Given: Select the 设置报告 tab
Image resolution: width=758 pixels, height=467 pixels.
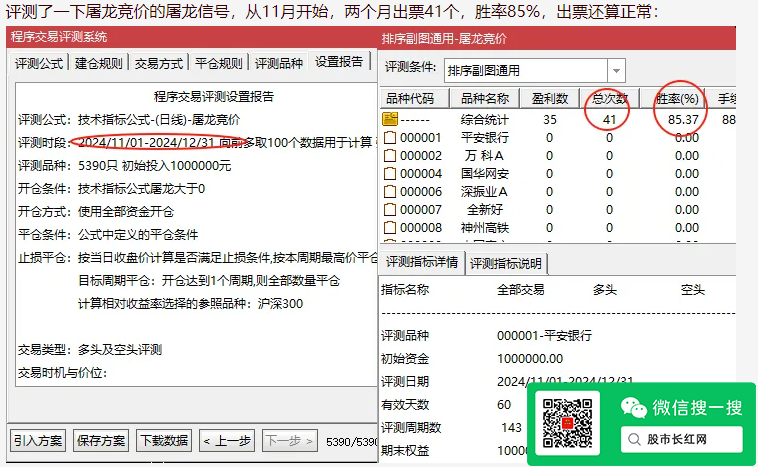Looking at the screenshot, I should [339, 62].
